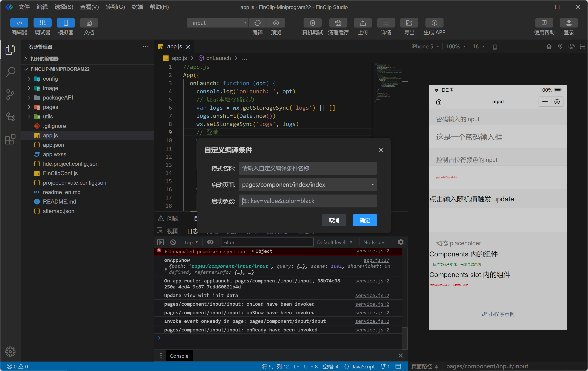Click the 编译 refresh icon
The width and height of the screenshot is (588, 371).
pos(257,23)
